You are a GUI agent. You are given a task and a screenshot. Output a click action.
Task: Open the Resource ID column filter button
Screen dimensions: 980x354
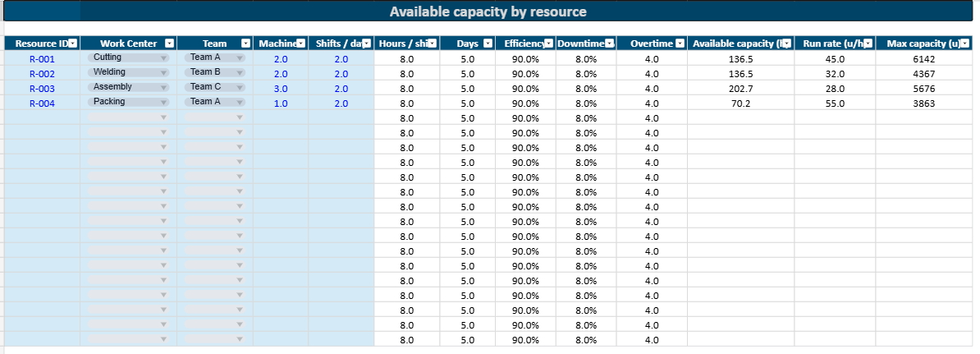click(73, 44)
